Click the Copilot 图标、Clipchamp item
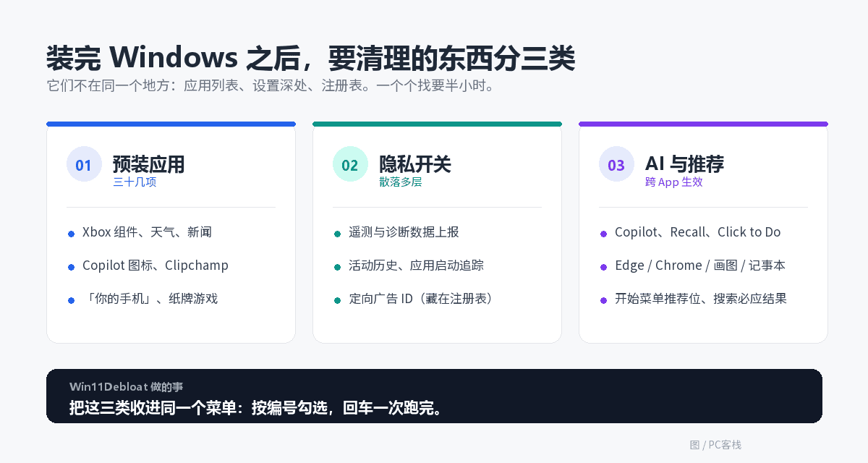The image size is (868, 463). 156,266
